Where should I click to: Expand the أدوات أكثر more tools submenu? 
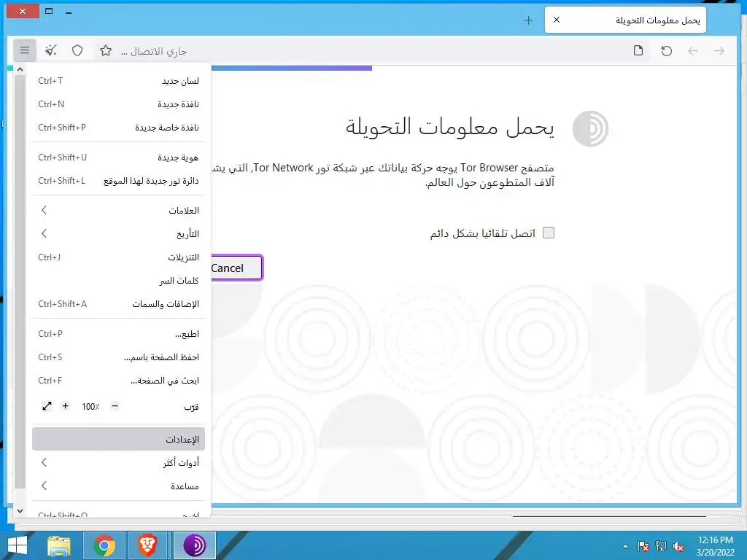(x=119, y=462)
